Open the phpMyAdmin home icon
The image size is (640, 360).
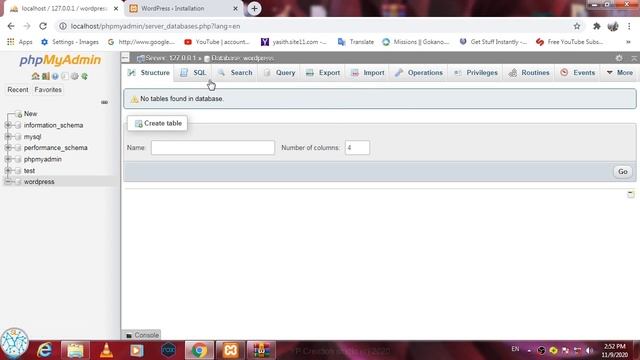(36, 76)
